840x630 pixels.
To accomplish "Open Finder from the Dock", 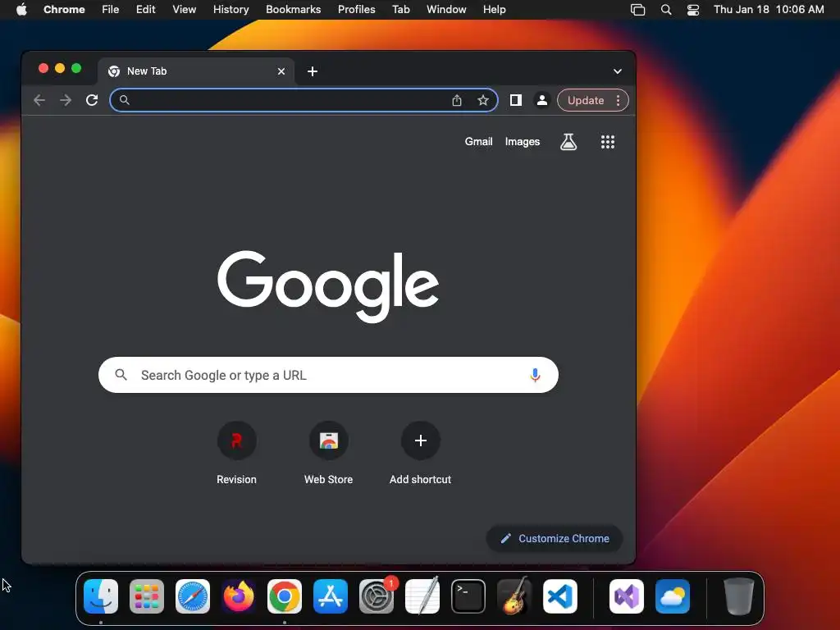I will coord(101,596).
